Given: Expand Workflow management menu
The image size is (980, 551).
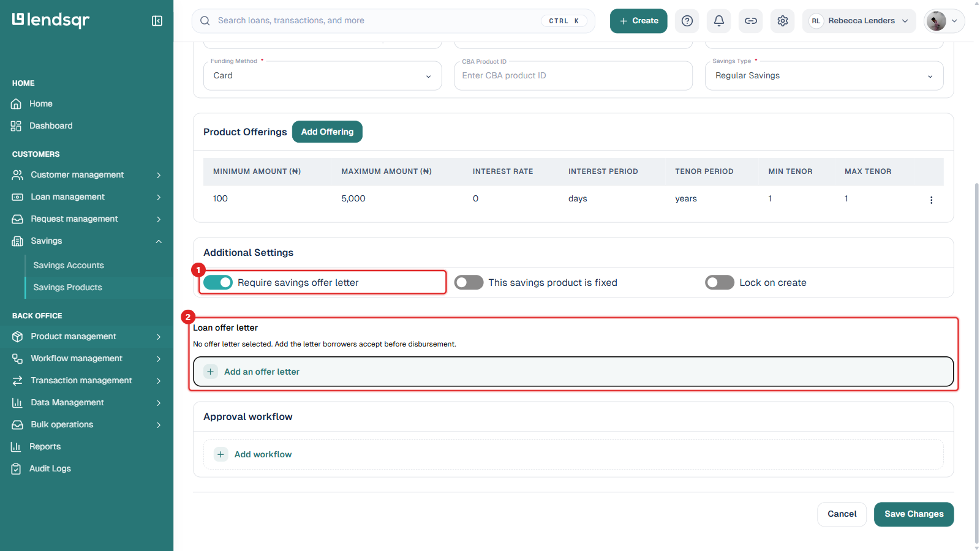Looking at the screenshot, I should click(86, 358).
